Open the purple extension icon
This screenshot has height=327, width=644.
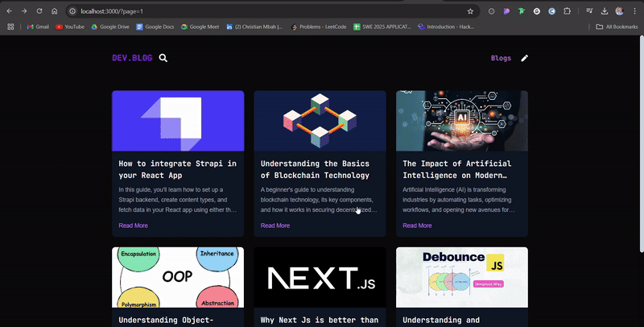(506, 11)
